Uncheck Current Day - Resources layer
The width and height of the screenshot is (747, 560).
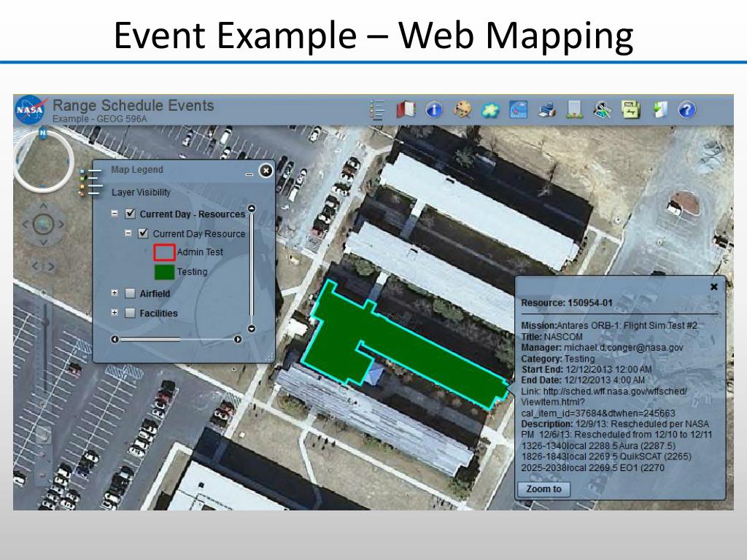coord(130,214)
